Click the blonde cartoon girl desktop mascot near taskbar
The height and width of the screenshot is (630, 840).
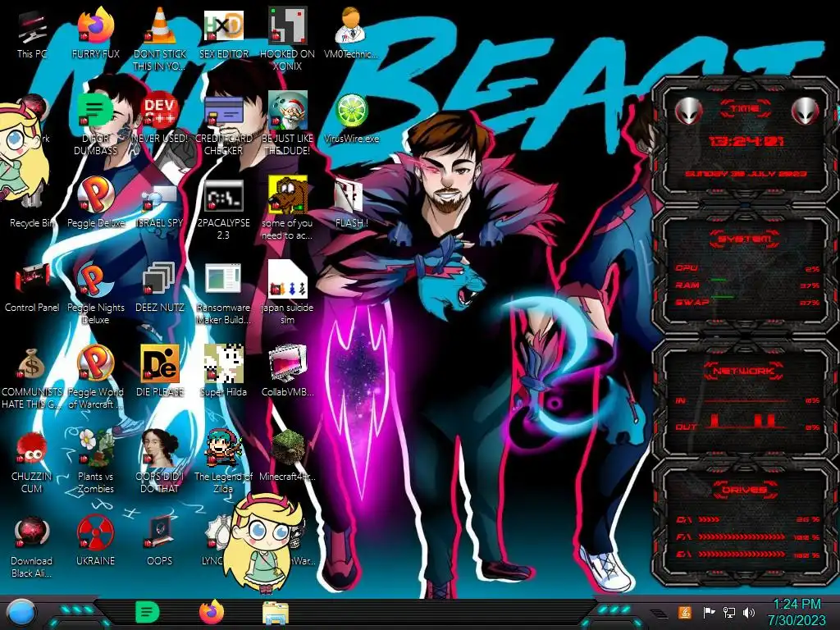click(262, 541)
